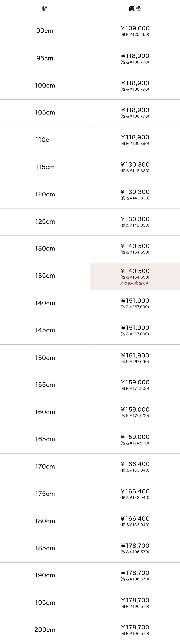This screenshot has height=644, width=180.
Task: Select the 95cm width label
Action: [x=45, y=58]
